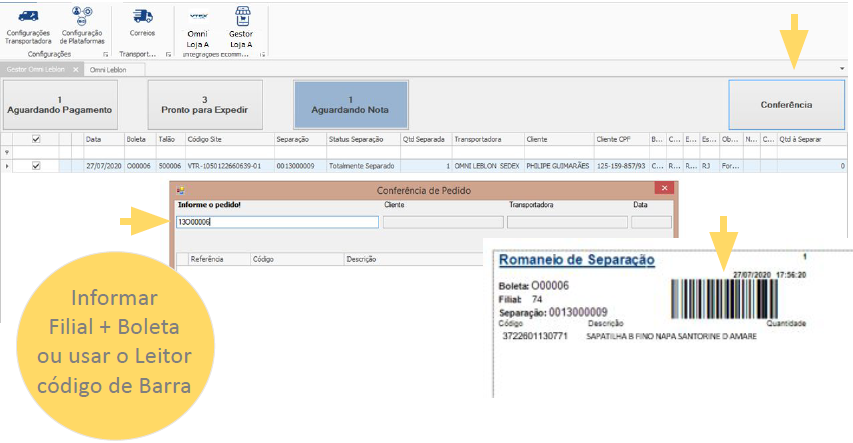Click the Conferência button
Screen dimensions: 853x443
coord(786,104)
